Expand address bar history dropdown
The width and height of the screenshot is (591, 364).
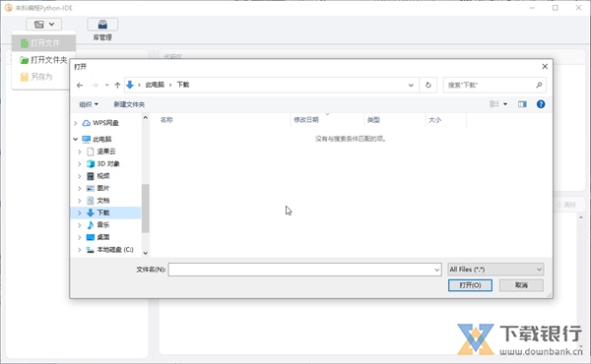411,85
